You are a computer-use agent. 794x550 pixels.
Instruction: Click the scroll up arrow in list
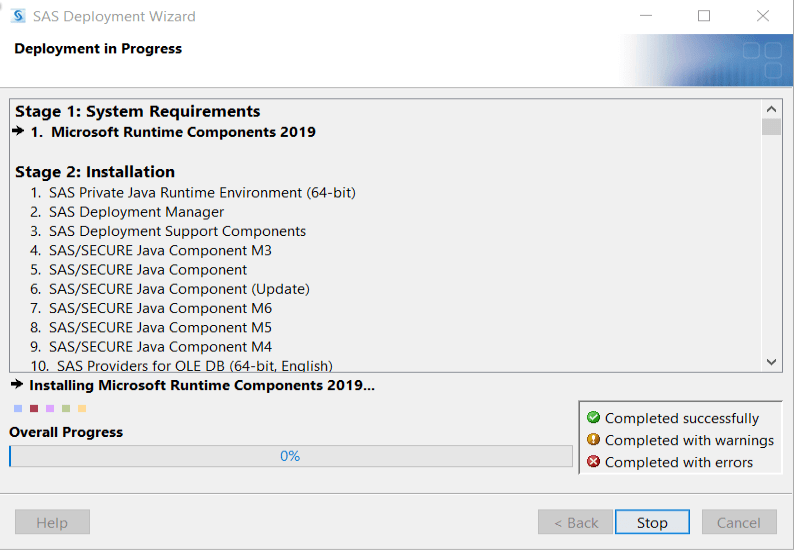(771, 109)
